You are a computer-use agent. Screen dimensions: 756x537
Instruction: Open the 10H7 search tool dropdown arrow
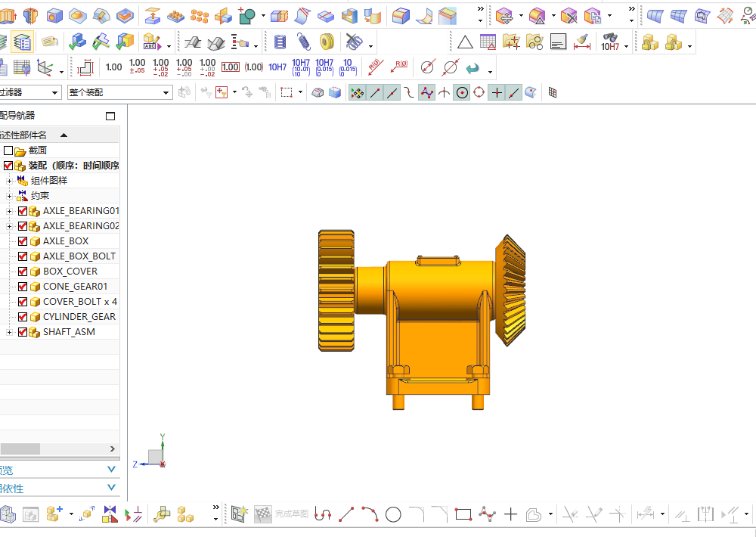click(x=626, y=46)
